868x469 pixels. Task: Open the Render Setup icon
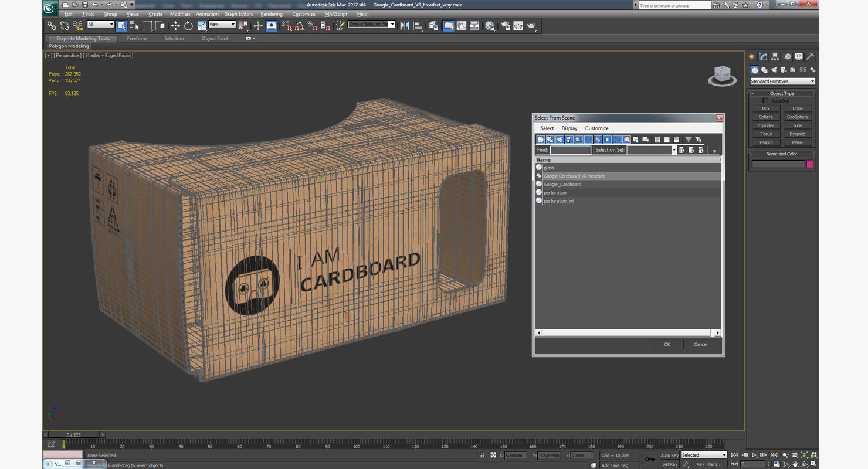505,26
